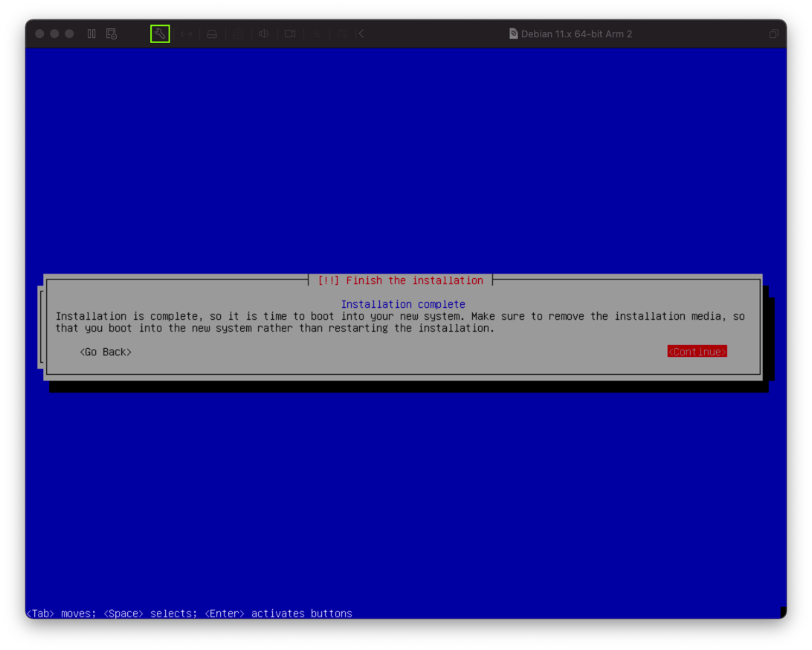Click the VM document icon in title
Image resolution: width=812 pixels, height=650 pixels.
click(x=513, y=33)
